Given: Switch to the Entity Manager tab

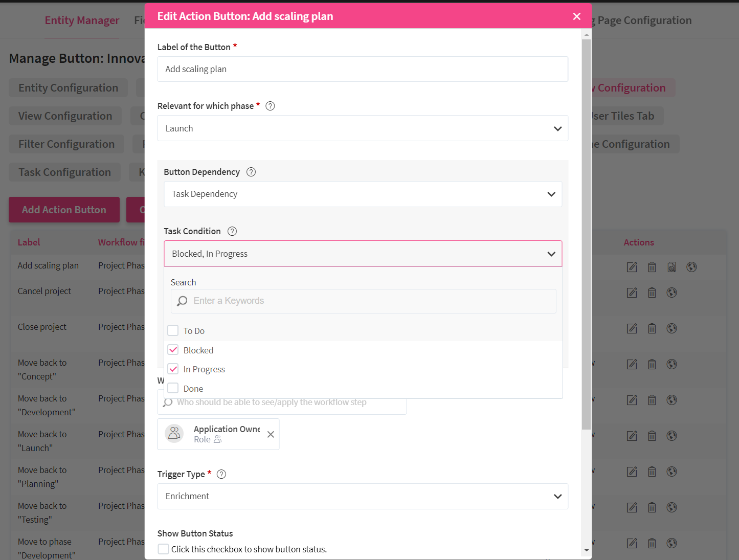Looking at the screenshot, I should pyautogui.click(x=82, y=20).
